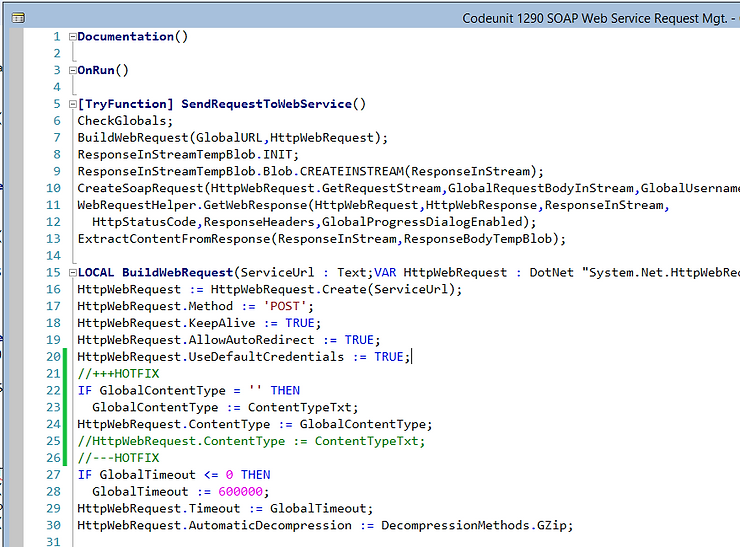Click line number 20 in the gutter
This screenshot has width=740, height=547.
tap(53, 357)
